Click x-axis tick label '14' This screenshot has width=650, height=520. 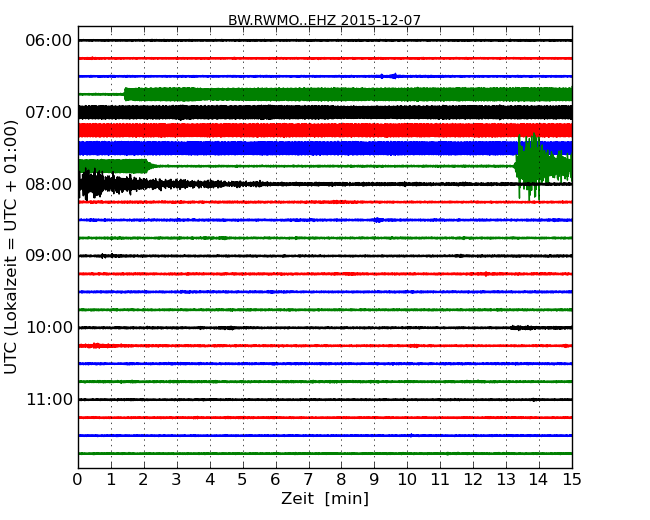pyautogui.click(x=539, y=480)
